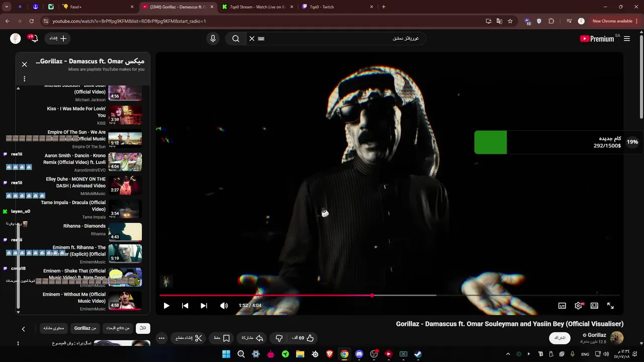Show hidden system tray icons chevron
The height and width of the screenshot is (362, 644).
[x=508, y=354]
